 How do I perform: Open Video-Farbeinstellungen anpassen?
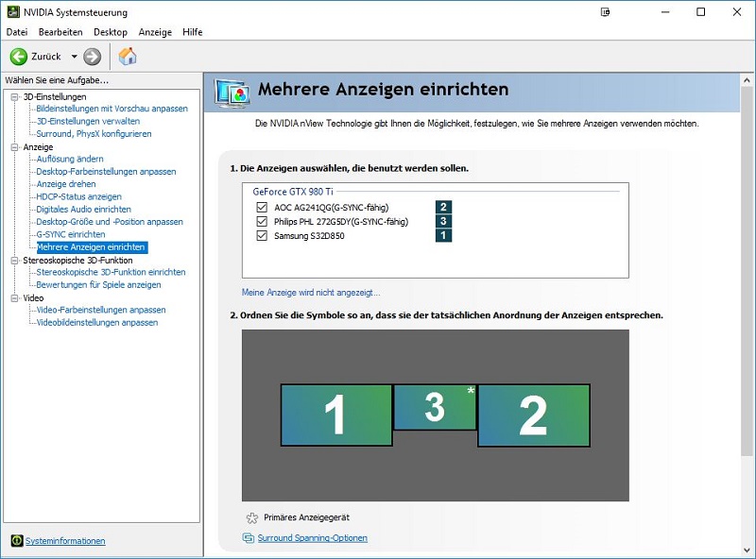tap(101, 310)
